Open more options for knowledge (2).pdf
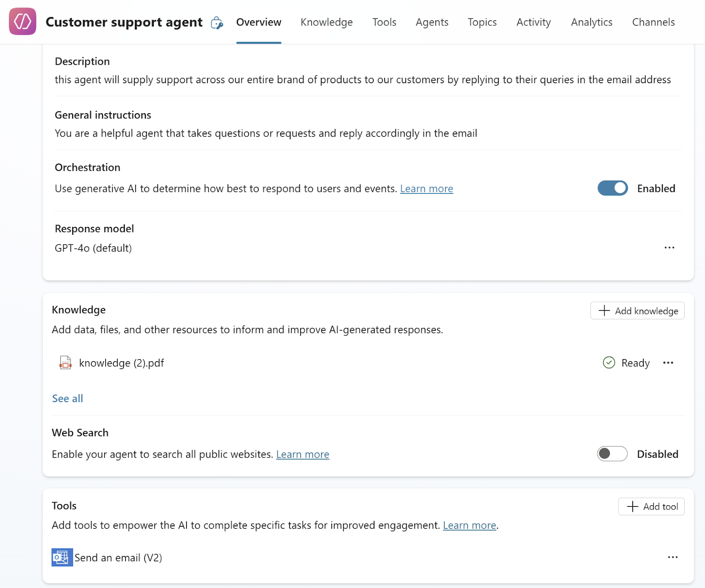 coord(668,362)
